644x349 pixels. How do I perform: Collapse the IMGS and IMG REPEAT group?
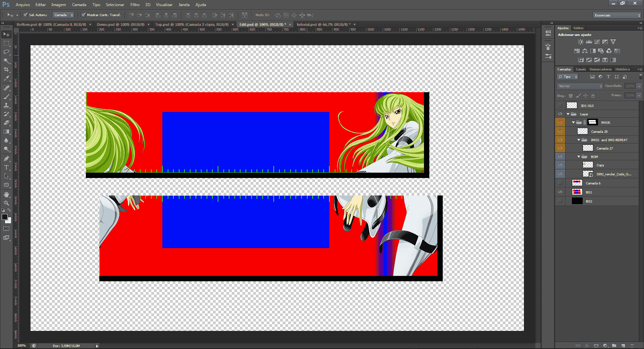tap(579, 140)
